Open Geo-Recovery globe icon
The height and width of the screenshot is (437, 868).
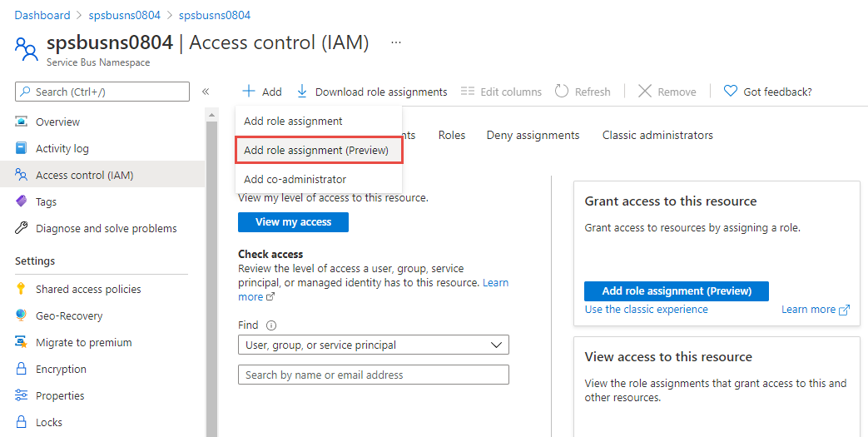[x=22, y=315]
